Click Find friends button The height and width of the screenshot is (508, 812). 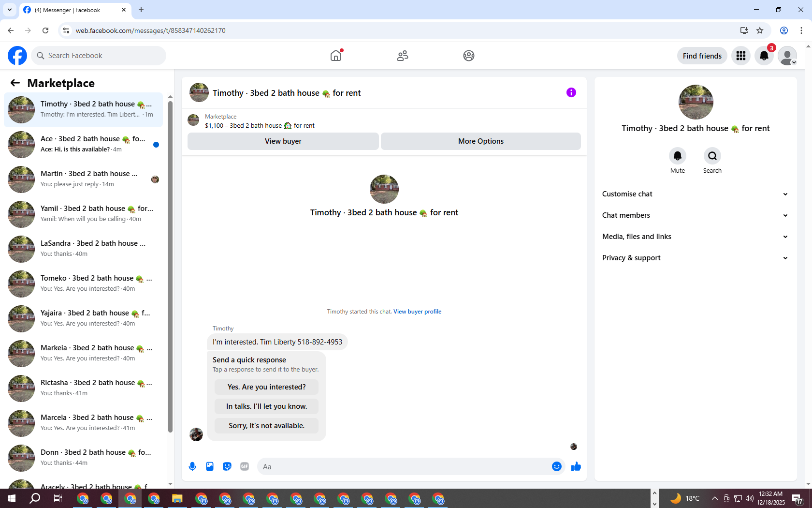pyautogui.click(x=702, y=56)
